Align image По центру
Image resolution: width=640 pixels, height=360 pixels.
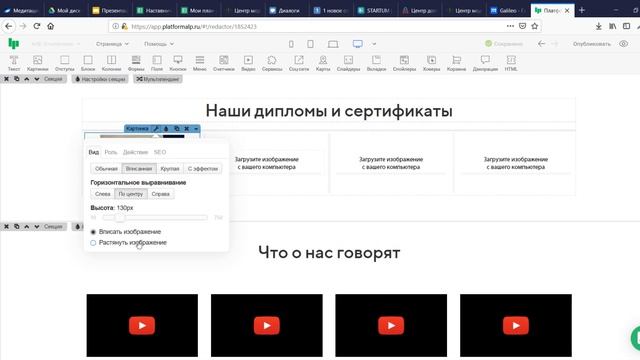[x=131, y=194]
